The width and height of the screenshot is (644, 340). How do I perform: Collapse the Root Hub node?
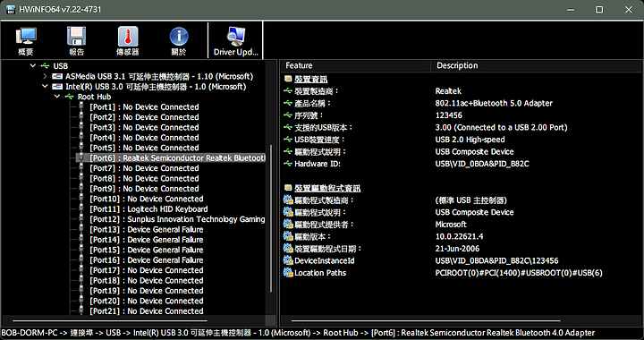point(57,97)
